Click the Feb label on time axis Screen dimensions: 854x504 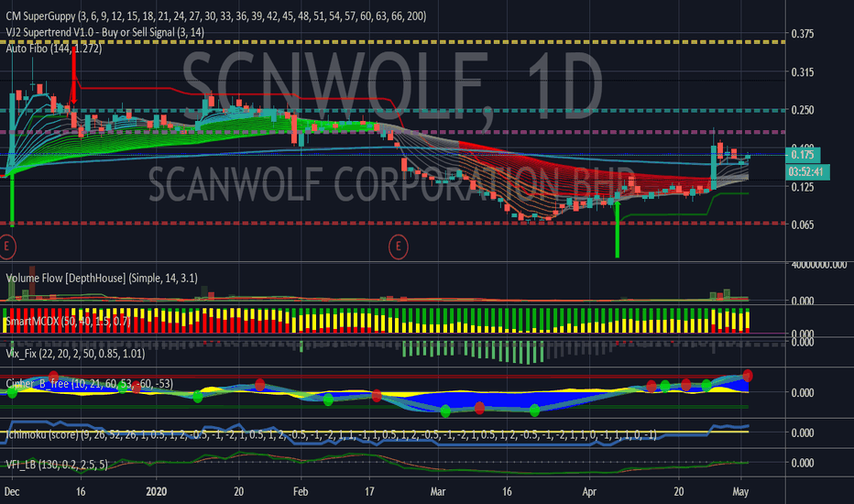tap(301, 491)
